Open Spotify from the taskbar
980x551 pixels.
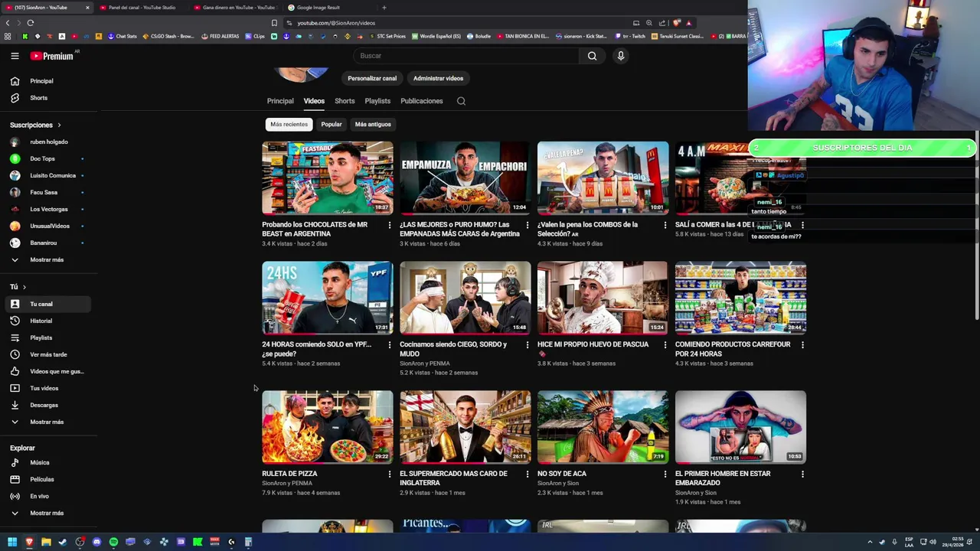(113, 542)
